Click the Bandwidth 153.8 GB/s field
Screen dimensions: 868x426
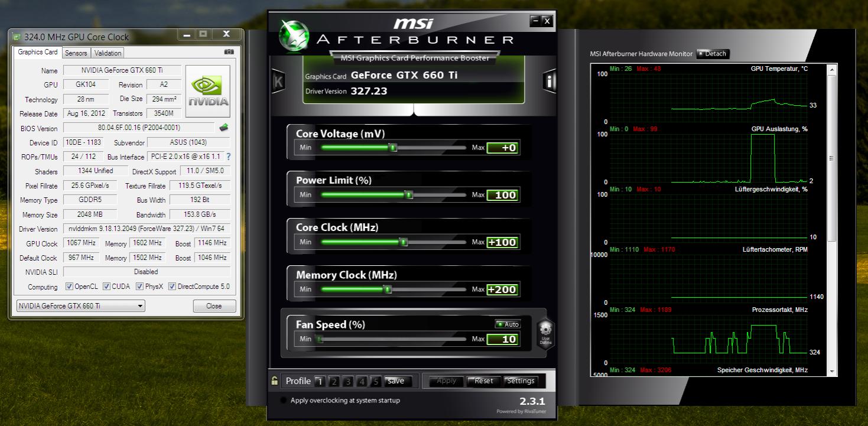(200, 214)
